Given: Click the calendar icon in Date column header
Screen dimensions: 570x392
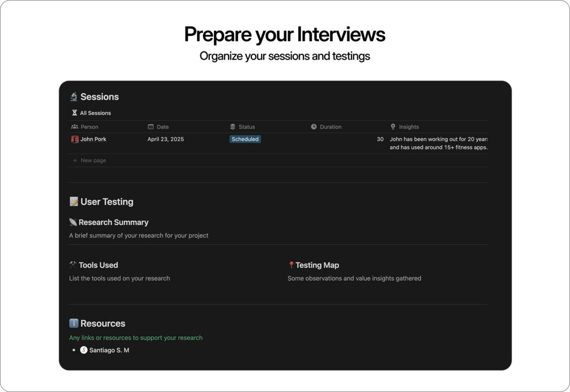Looking at the screenshot, I should [151, 126].
